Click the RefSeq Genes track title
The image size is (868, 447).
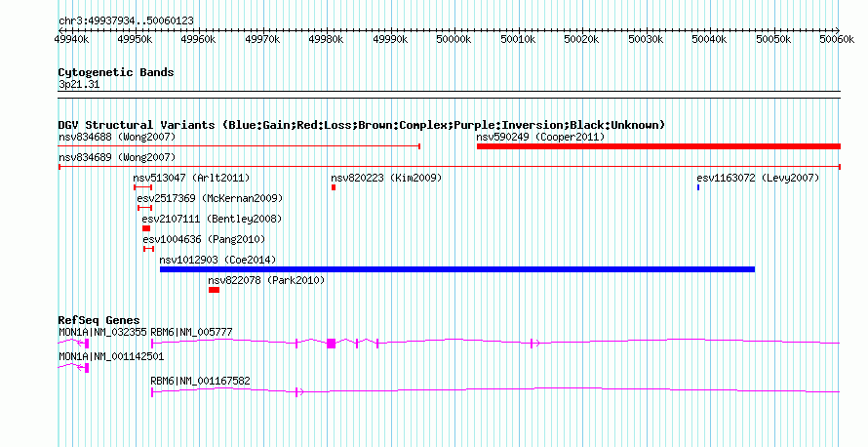[99, 319]
